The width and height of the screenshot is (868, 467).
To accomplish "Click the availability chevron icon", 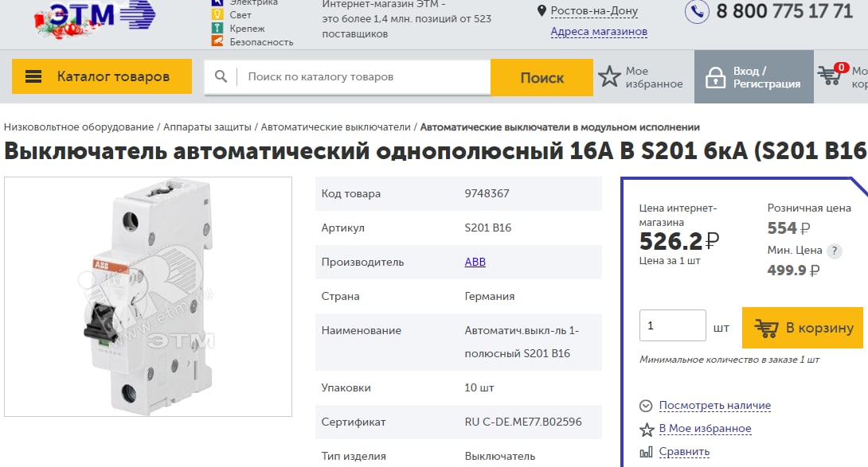I will click(x=646, y=406).
